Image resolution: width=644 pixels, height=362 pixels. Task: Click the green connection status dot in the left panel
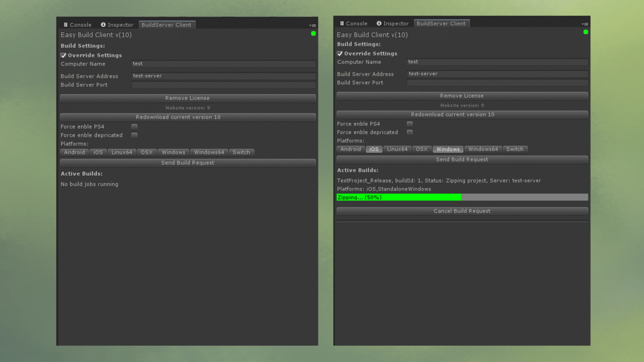tap(313, 34)
